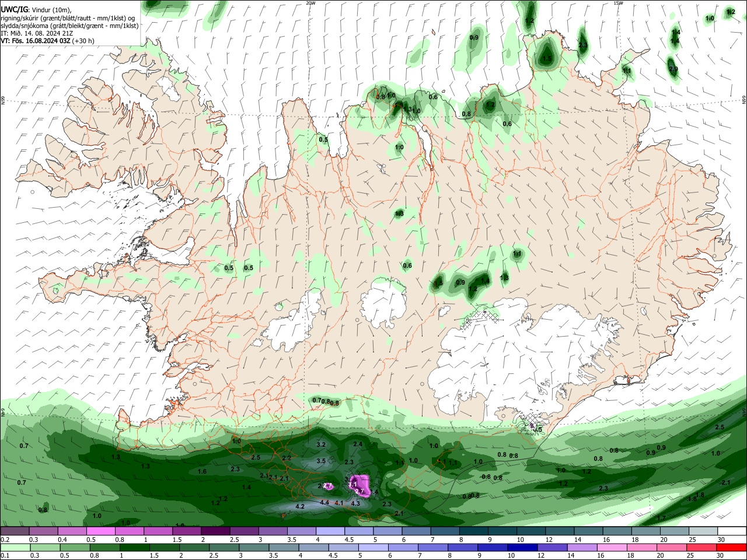Click the bright pink 0.5–0.8 snow legend swatch
This screenshot has width=747, height=560.
pyautogui.click(x=100, y=531)
